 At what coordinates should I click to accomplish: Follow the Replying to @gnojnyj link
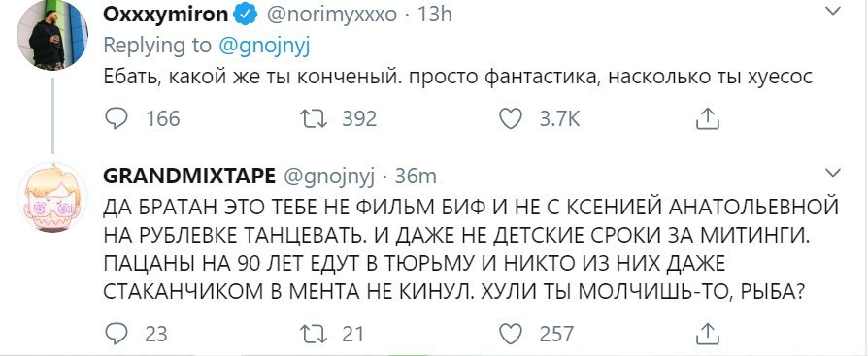pyautogui.click(x=265, y=47)
